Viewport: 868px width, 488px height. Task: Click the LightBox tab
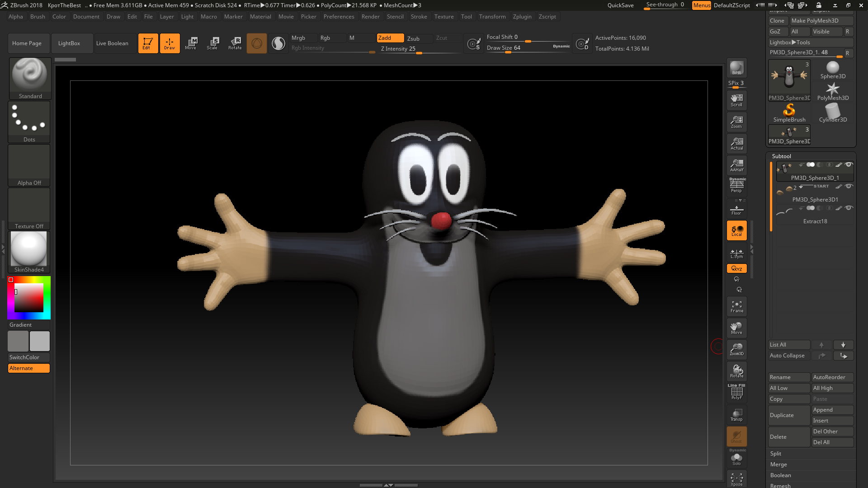69,43
